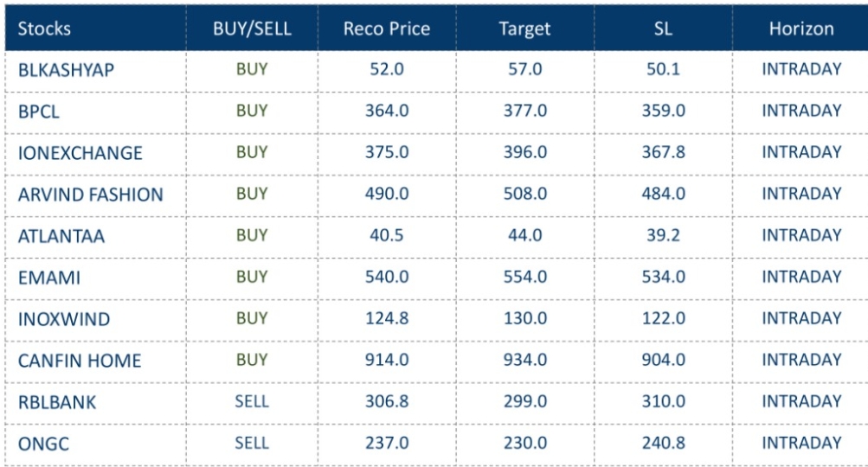Image resolution: width=868 pixels, height=467 pixels.
Task: Click the Horizon column header
Action: coord(800,29)
